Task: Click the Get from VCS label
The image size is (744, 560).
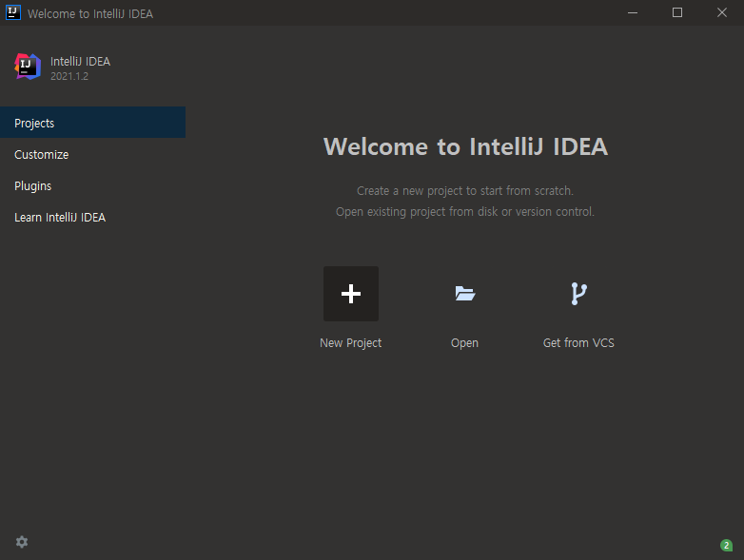Action: [578, 343]
